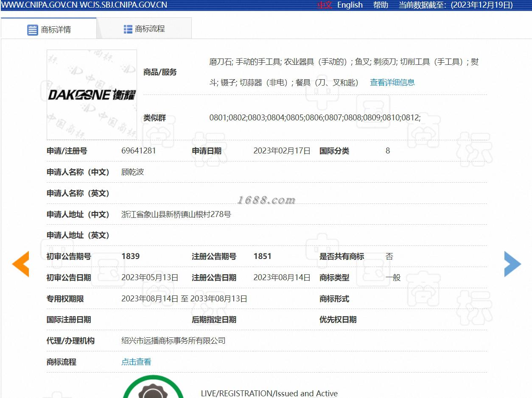The width and height of the screenshot is (532, 398).
Task: Click the 商标形式 label
Action: pos(334,299)
